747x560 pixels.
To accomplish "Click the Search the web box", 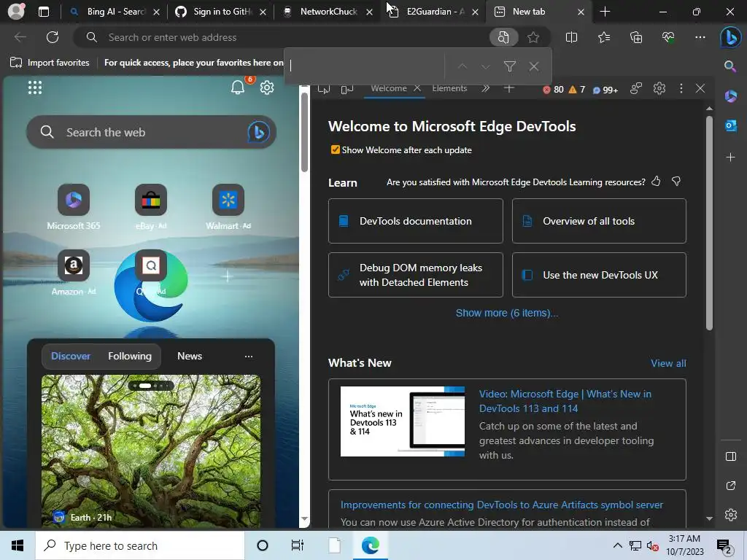I will [152, 132].
